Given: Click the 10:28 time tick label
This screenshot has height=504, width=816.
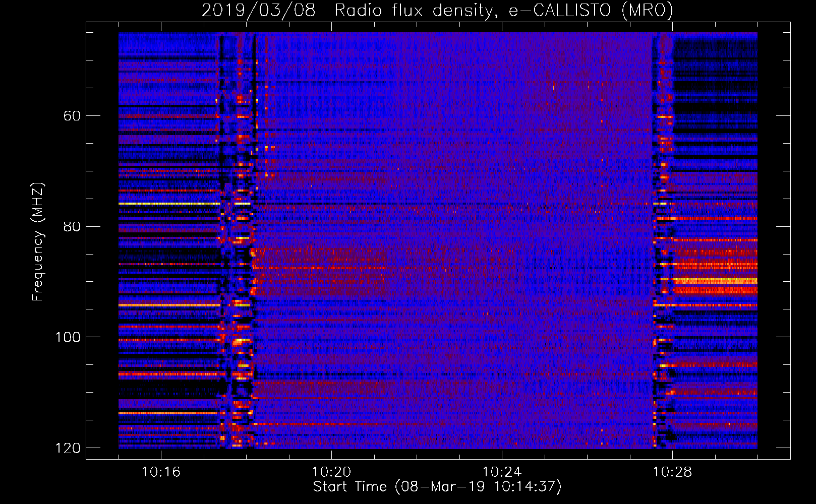Looking at the screenshot, I should (x=672, y=472).
